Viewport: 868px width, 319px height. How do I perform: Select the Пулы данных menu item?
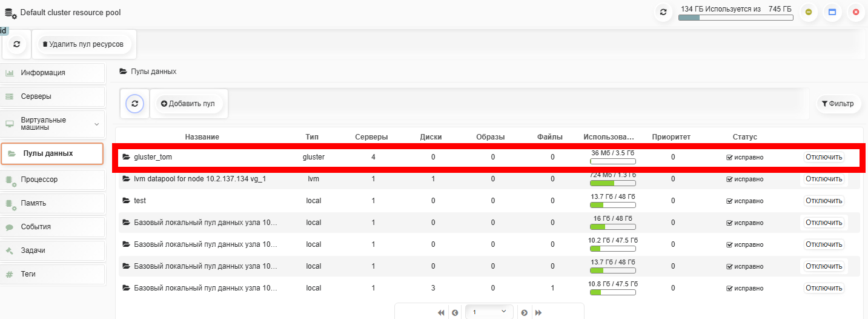pos(51,153)
